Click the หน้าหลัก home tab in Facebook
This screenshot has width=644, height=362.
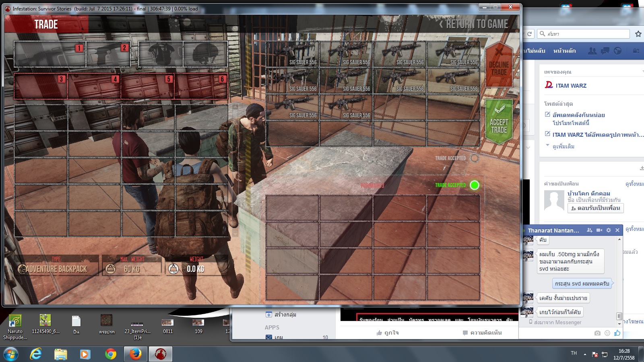[x=564, y=51]
